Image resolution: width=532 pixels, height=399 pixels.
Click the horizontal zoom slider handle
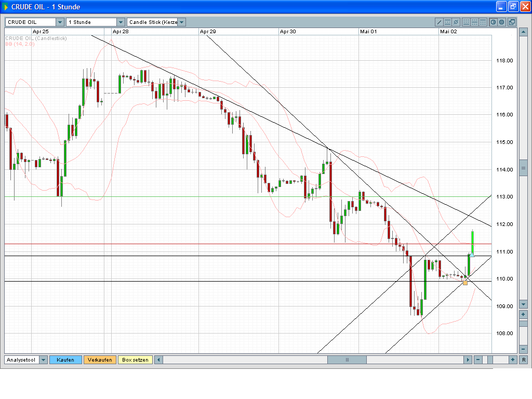pos(490,360)
